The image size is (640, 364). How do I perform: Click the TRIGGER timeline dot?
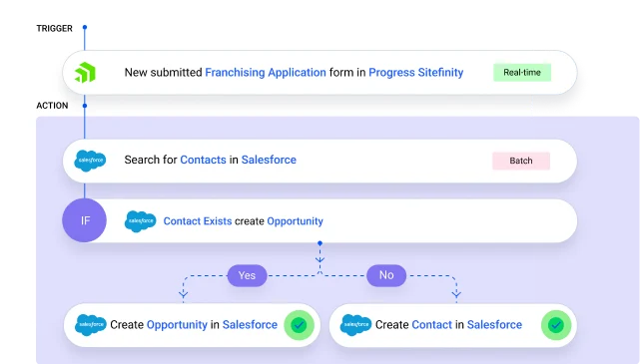pos(85,27)
